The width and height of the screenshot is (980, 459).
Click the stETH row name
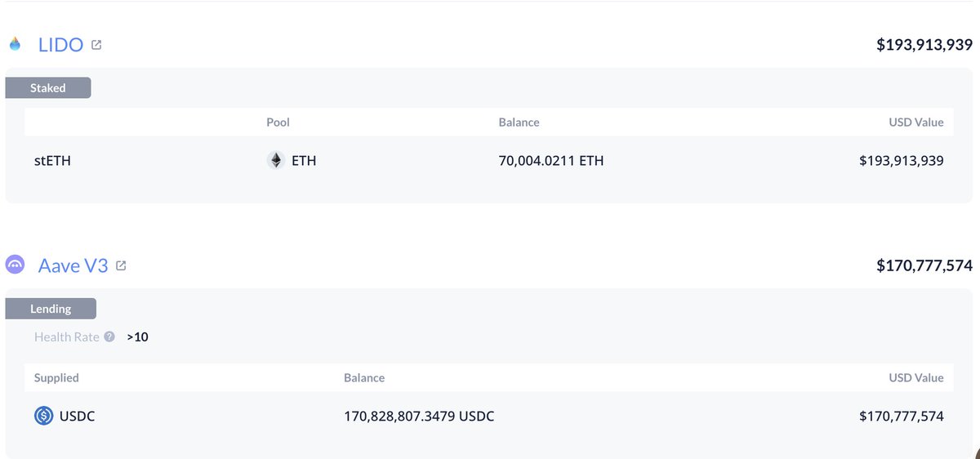(x=52, y=161)
